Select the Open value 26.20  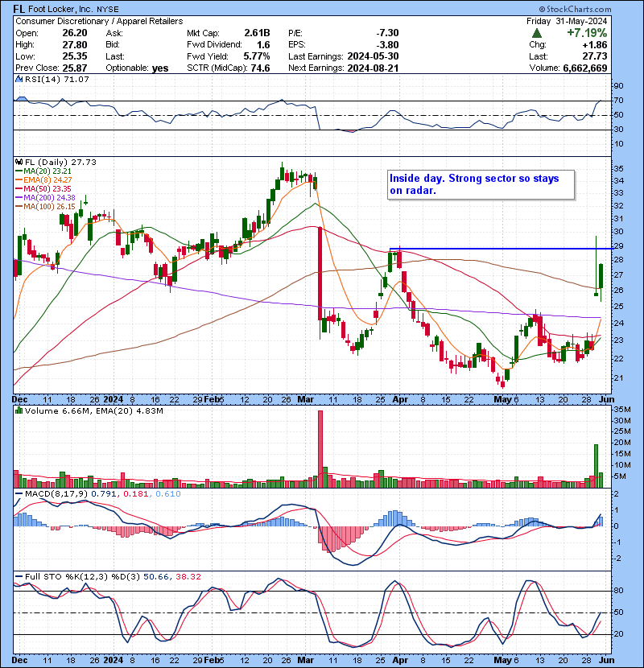(x=75, y=33)
